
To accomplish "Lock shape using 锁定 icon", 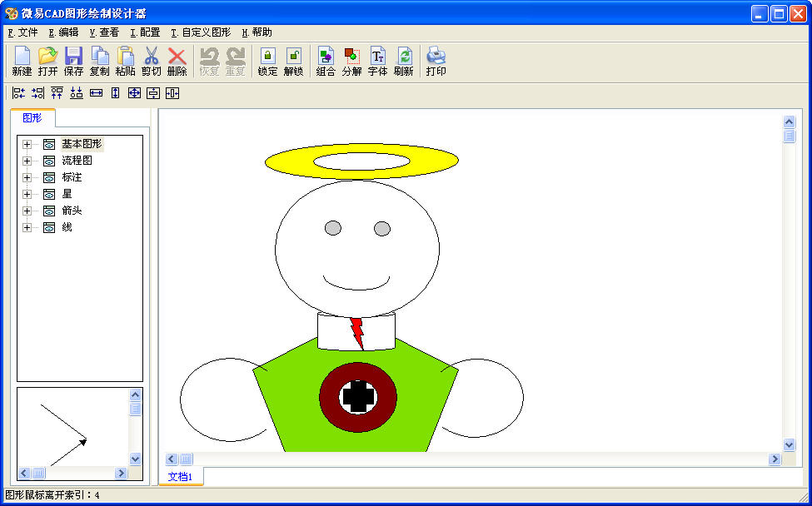I will pos(267,62).
